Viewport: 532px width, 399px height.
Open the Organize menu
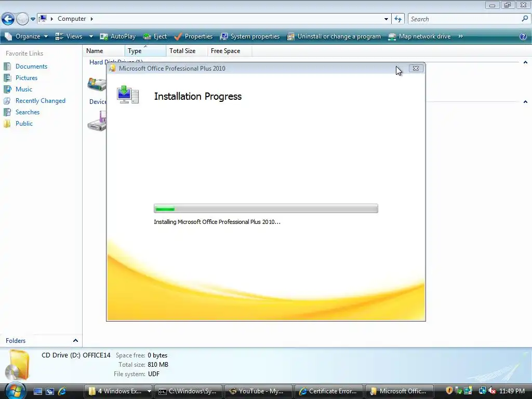coord(26,36)
